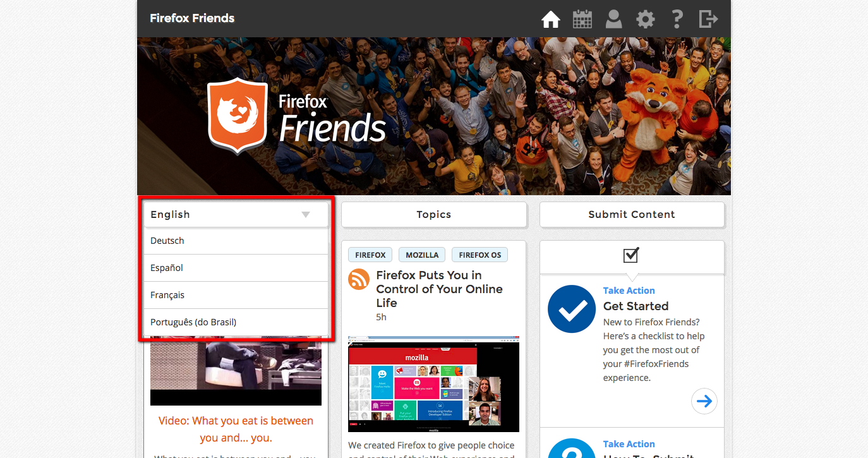Go to the Home icon in header
This screenshot has height=458, width=868.
pos(551,19)
